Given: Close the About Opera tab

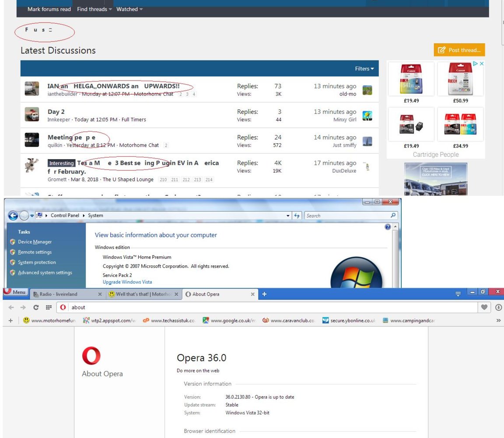Looking at the screenshot, I should tap(252, 294).
